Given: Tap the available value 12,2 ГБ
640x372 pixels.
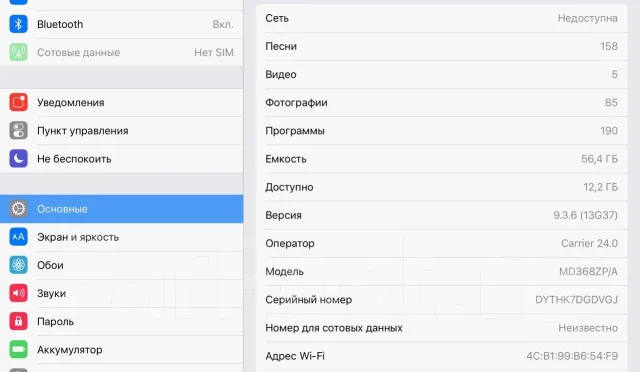Looking at the screenshot, I should [x=600, y=187].
